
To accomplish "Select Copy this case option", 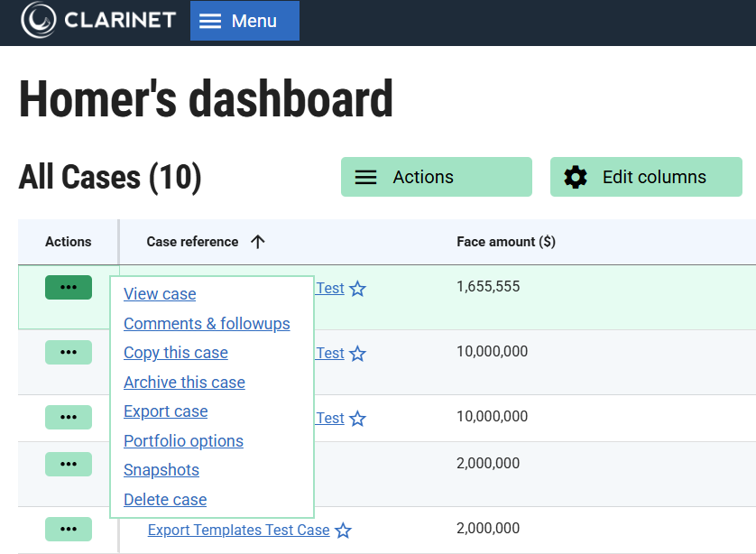I will (x=176, y=353).
